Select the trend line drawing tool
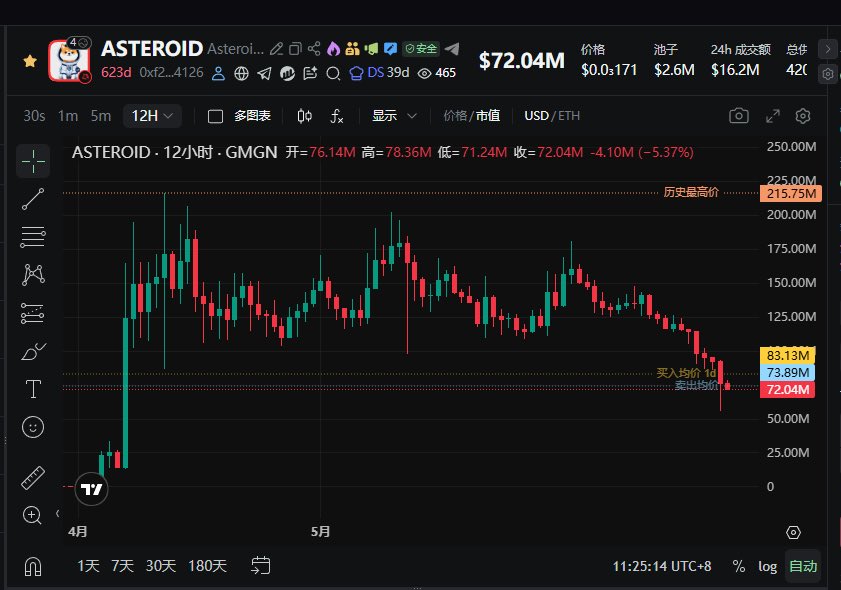Image resolution: width=841 pixels, height=590 pixels. 33,199
